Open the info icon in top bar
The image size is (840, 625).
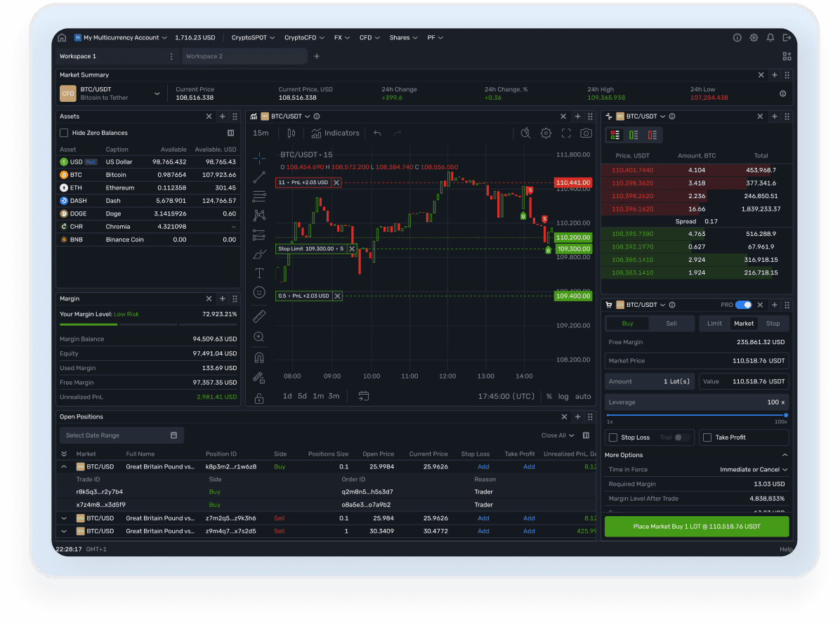[x=737, y=37]
